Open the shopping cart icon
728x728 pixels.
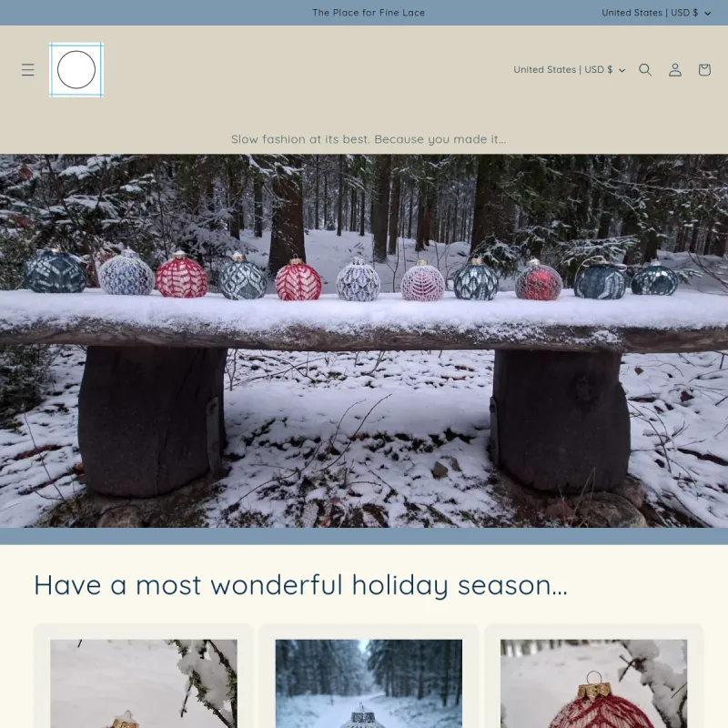tap(704, 70)
